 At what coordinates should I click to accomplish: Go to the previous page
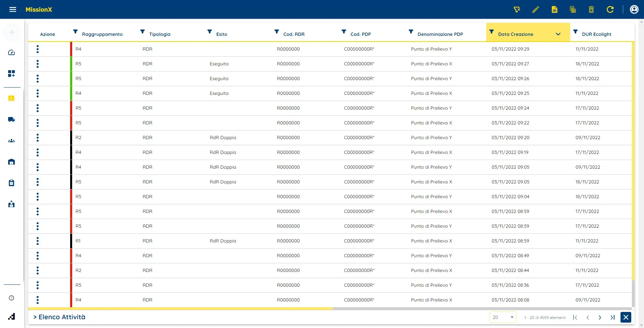click(x=588, y=317)
